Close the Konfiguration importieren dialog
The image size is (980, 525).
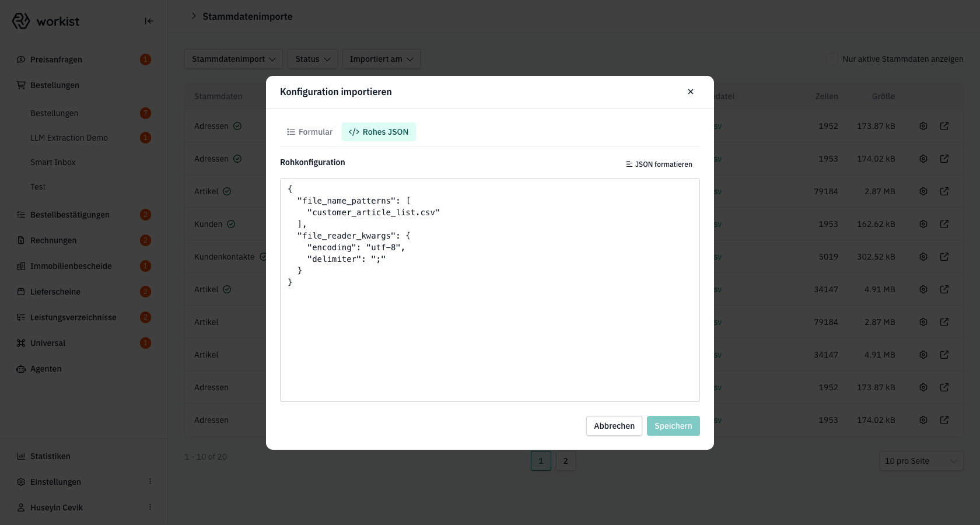point(691,92)
